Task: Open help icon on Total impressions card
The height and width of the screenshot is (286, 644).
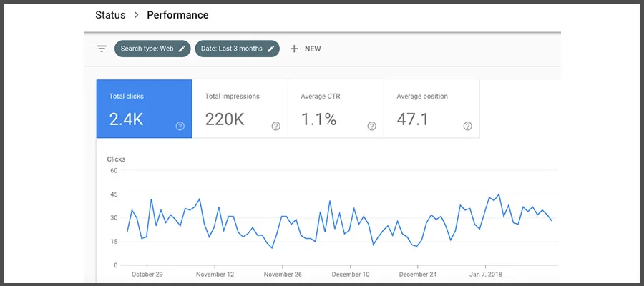Action: pyautogui.click(x=275, y=126)
